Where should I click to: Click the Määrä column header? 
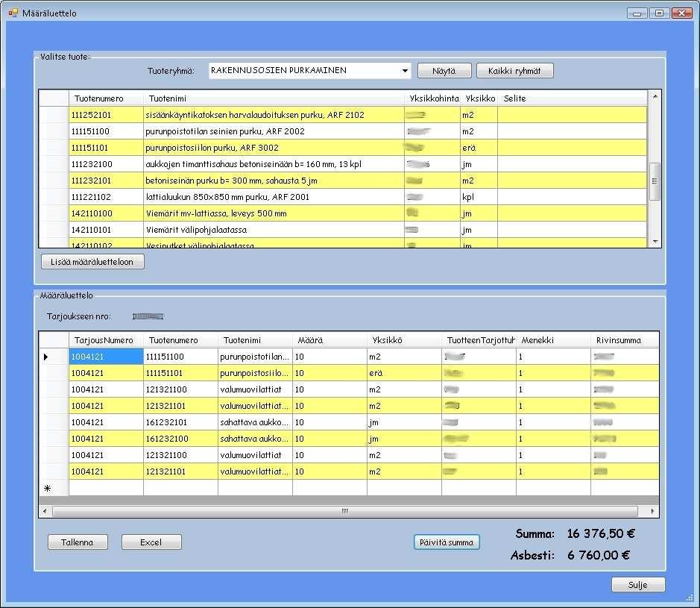coord(330,340)
